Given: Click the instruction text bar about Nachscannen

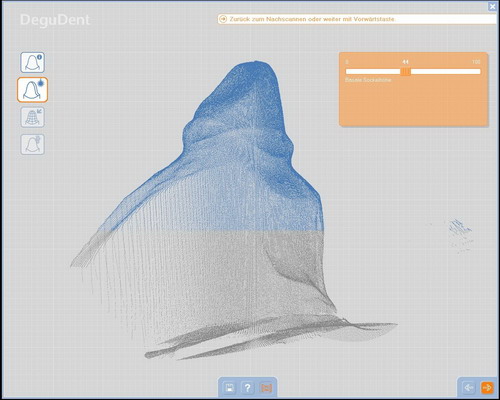Looking at the screenshot, I should (x=357, y=19).
